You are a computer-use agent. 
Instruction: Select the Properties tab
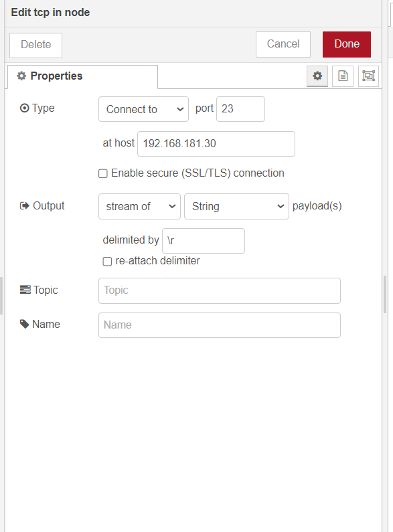[83, 76]
